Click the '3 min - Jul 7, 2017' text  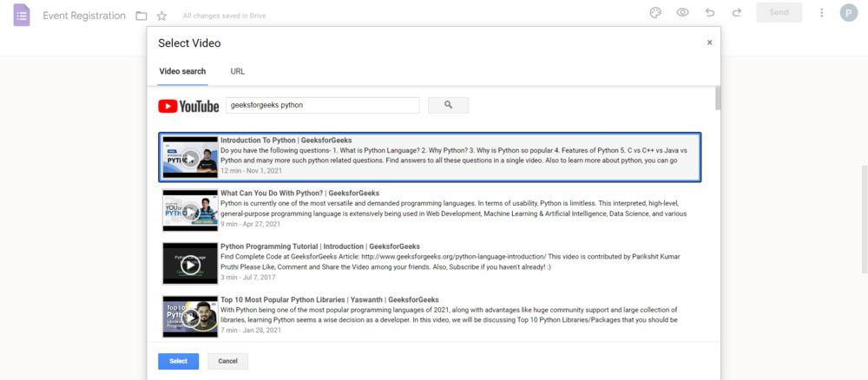247,277
